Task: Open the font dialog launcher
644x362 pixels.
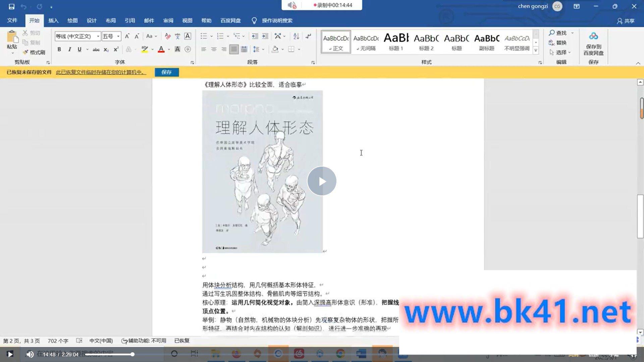Action: [192, 62]
